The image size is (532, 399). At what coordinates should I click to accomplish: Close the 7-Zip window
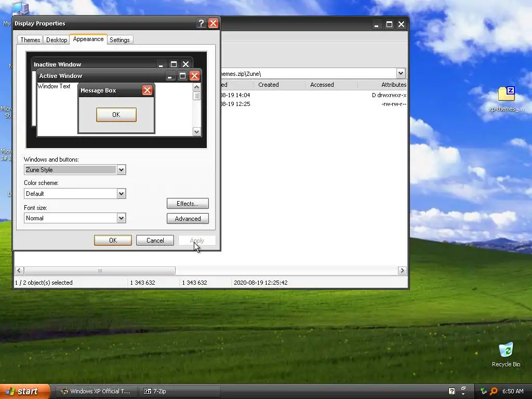[x=402, y=24]
